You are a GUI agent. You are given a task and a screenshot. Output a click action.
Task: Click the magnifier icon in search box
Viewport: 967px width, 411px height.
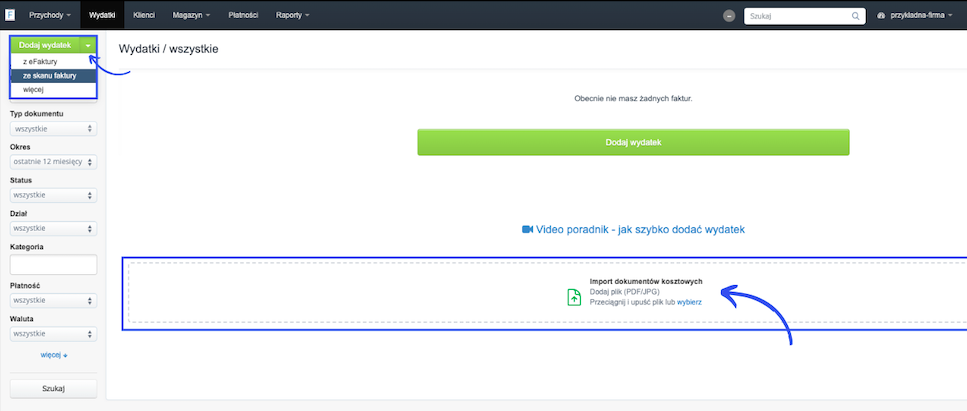[x=855, y=16]
